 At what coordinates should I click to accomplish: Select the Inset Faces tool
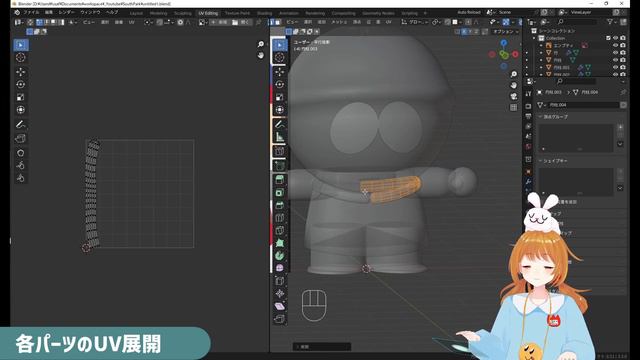tap(280, 193)
